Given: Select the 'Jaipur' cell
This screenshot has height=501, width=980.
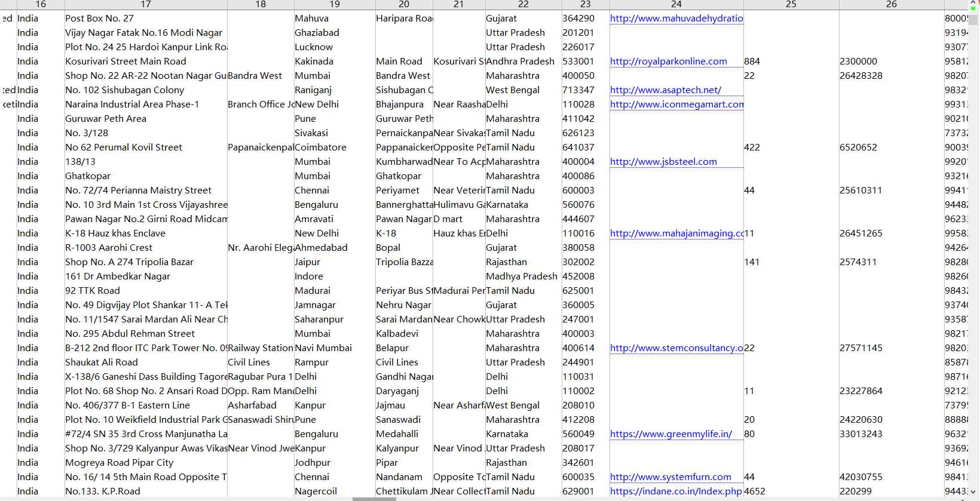Looking at the screenshot, I should pyautogui.click(x=335, y=262).
